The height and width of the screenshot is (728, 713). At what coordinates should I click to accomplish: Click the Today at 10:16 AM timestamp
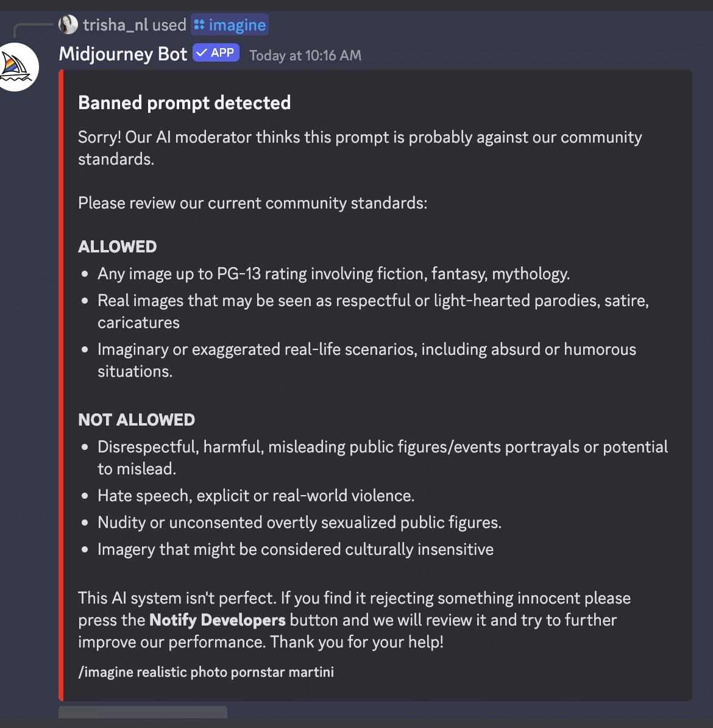click(305, 55)
